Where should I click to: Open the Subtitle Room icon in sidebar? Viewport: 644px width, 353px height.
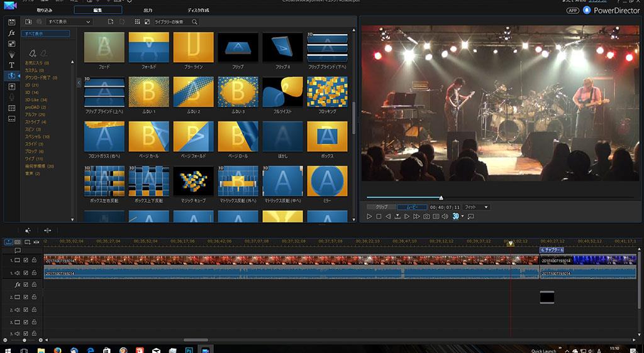click(11, 119)
